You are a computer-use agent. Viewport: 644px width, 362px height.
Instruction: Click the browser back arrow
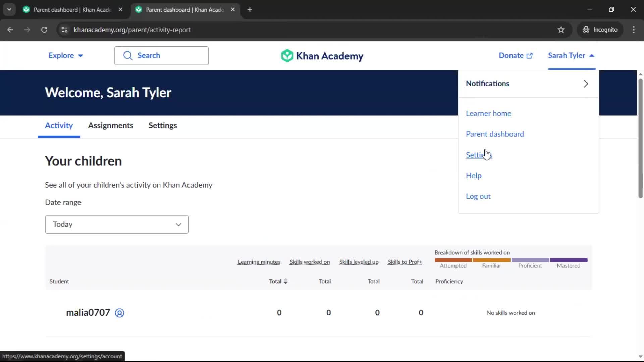tap(10, 30)
